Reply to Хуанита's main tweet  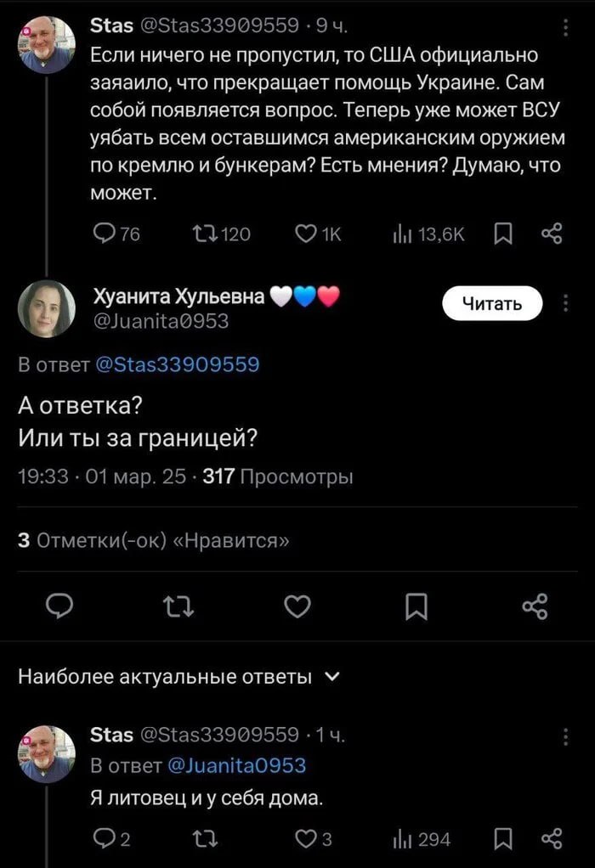(x=58, y=605)
